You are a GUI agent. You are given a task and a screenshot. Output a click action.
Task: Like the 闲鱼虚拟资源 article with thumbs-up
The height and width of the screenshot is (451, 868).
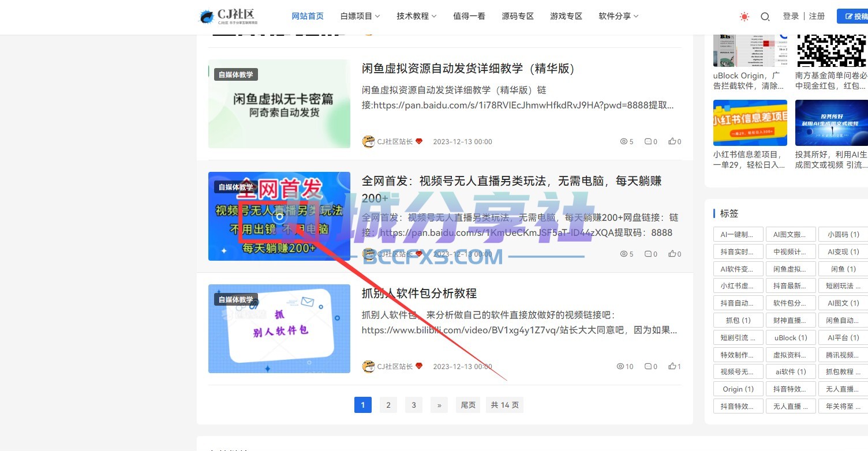click(672, 141)
